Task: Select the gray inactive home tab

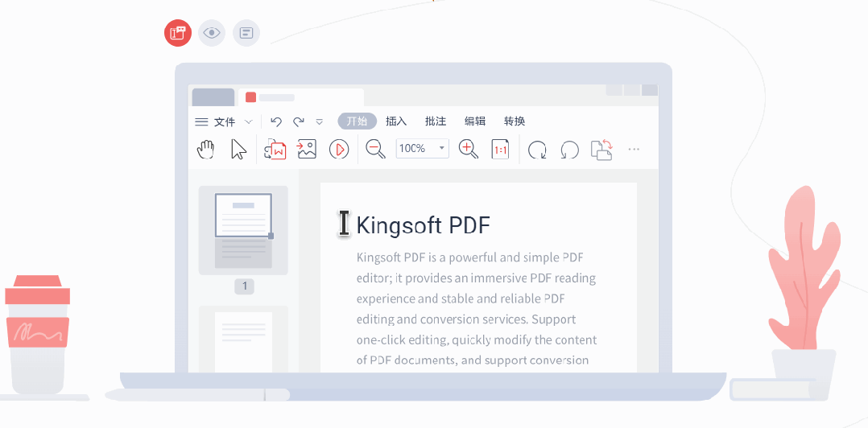Action: (x=213, y=97)
